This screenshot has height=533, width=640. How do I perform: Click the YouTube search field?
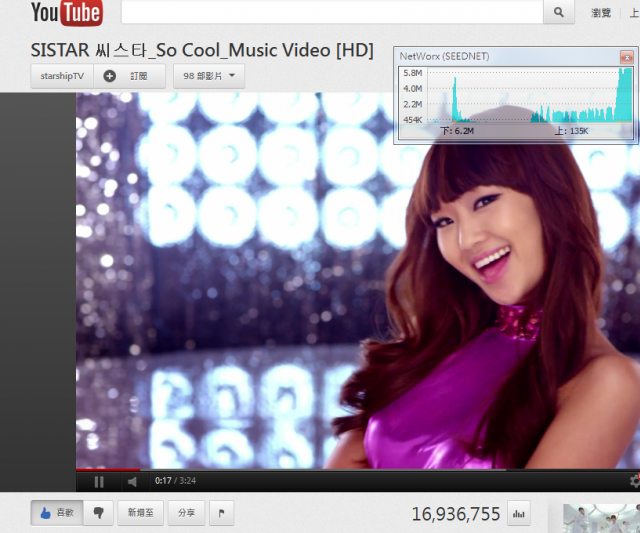[x=332, y=11]
